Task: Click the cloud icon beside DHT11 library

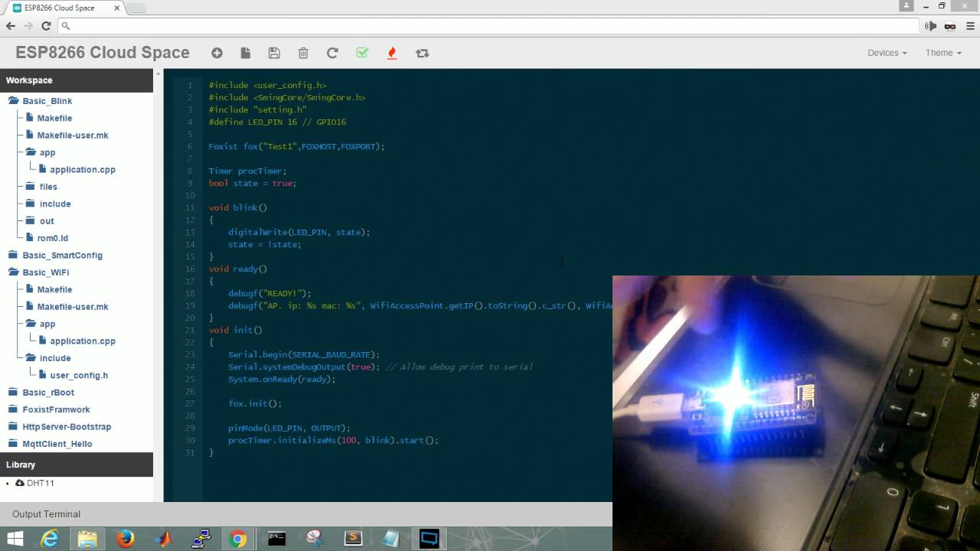Action: tap(20, 483)
